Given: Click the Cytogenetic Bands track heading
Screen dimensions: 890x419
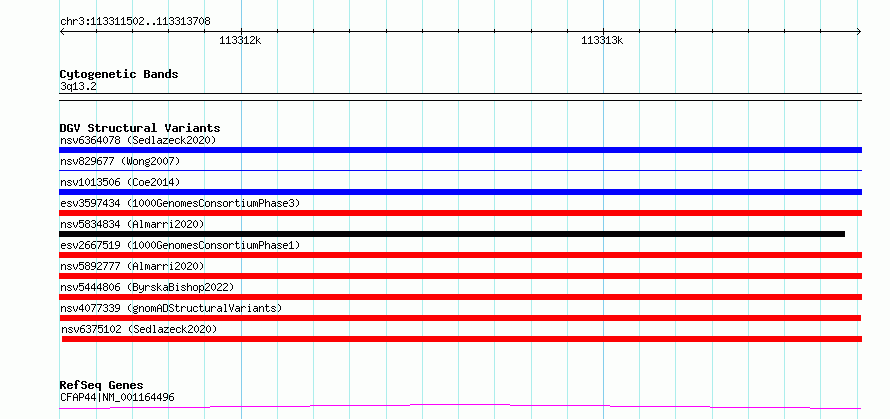Looking at the screenshot, I should (x=119, y=74).
